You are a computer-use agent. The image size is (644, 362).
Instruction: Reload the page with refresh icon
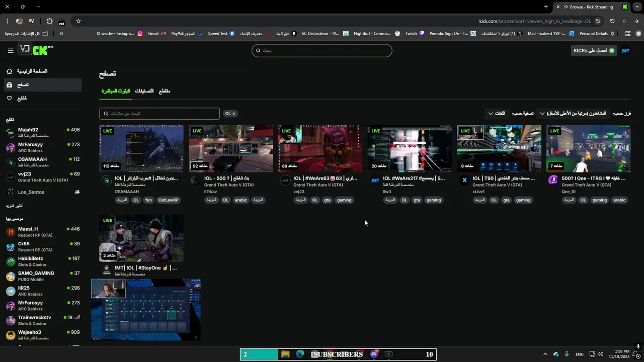[612, 21]
